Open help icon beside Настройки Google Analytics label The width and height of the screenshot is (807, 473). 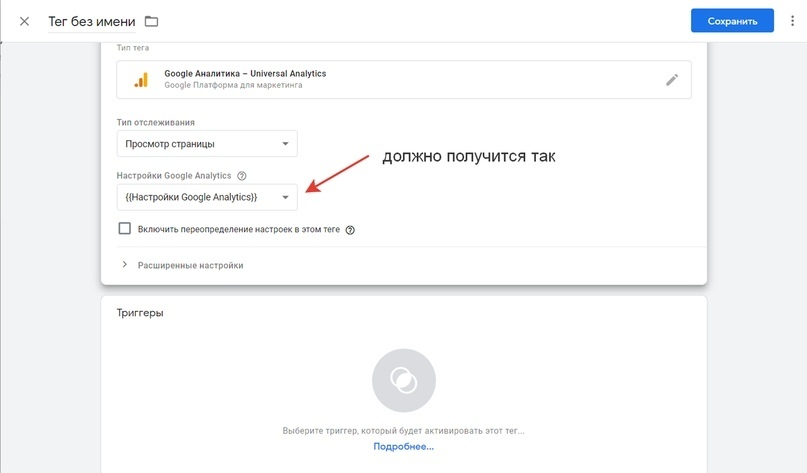click(x=241, y=176)
